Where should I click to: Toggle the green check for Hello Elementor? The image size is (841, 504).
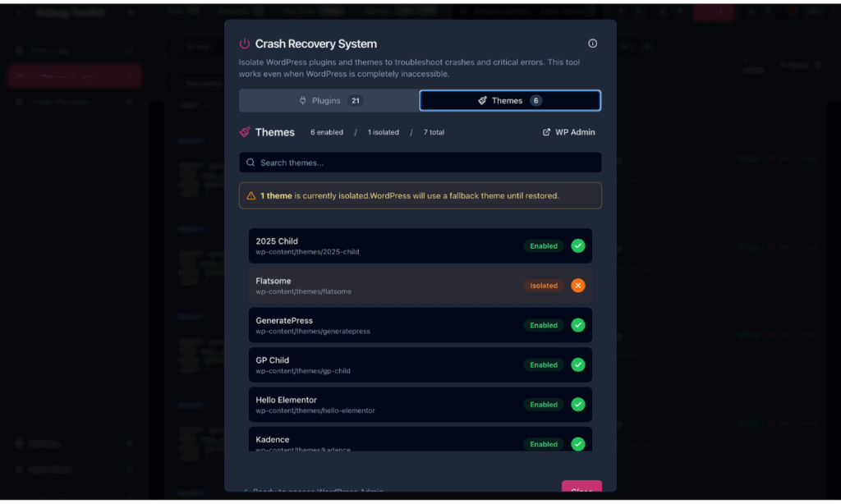577,405
